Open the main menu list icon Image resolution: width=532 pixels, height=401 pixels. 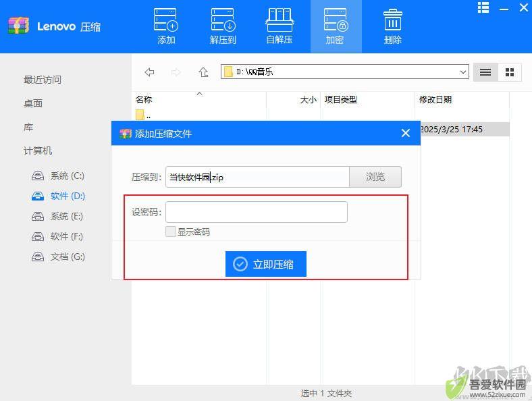pyautogui.click(x=483, y=7)
